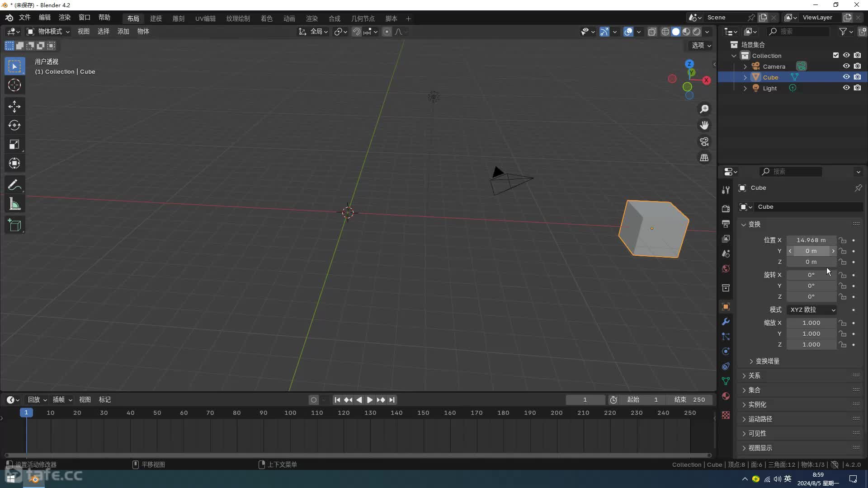This screenshot has width=868, height=488.
Task: Expand the 变换增量 subpanel
Action: [764, 361]
